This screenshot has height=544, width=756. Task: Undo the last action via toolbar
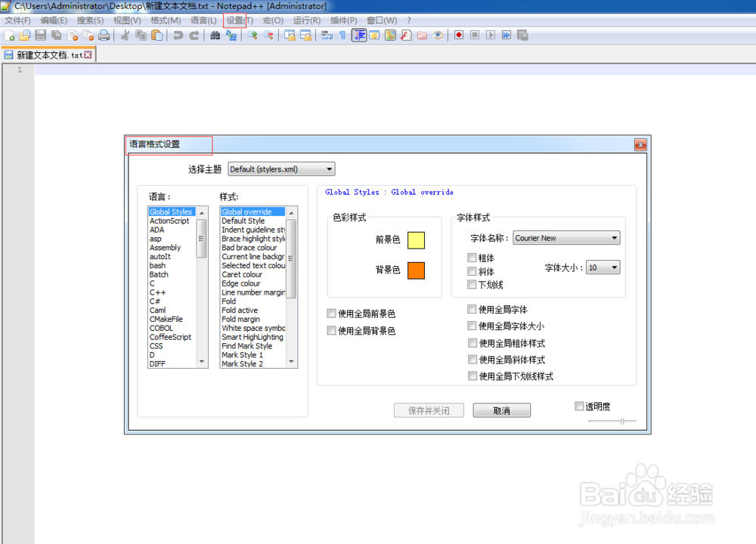click(x=176, y=35)
